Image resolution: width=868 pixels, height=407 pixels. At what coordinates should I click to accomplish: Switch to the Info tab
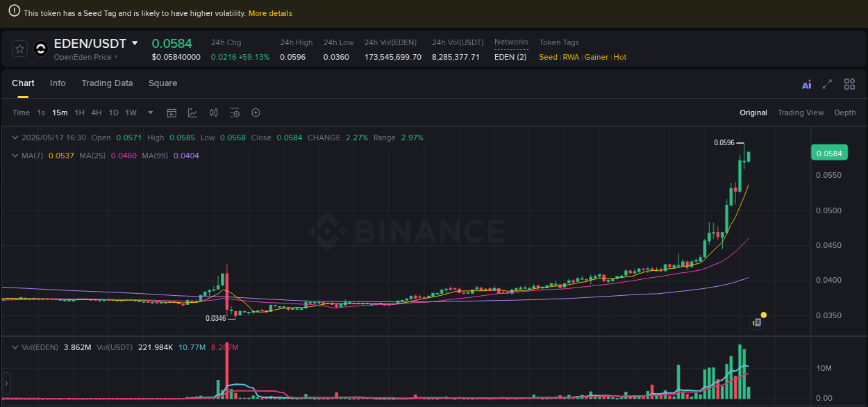(58, 83)
